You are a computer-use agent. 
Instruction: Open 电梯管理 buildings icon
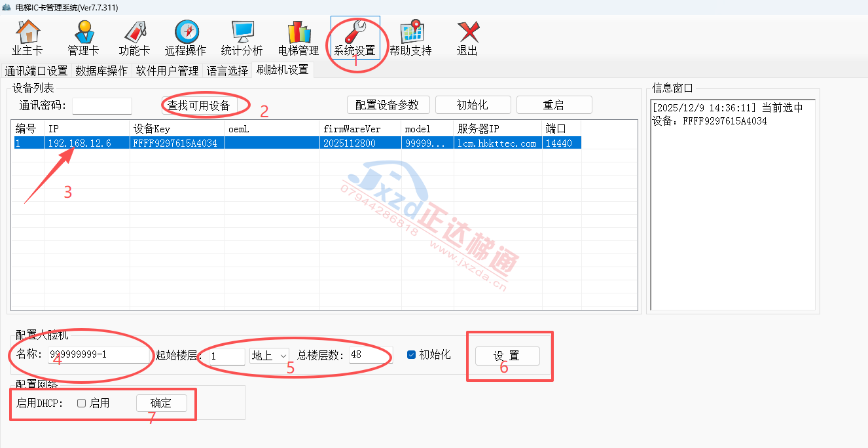coord(298,33)
